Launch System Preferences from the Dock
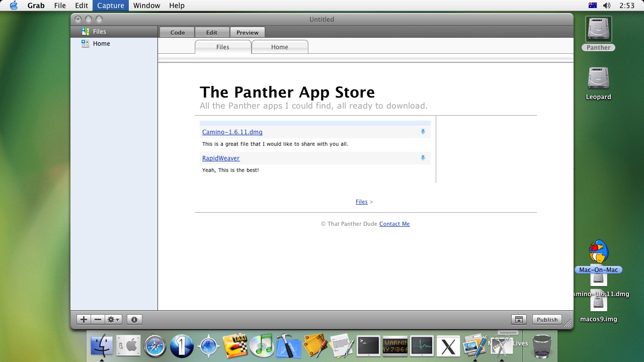 (129, 346)
